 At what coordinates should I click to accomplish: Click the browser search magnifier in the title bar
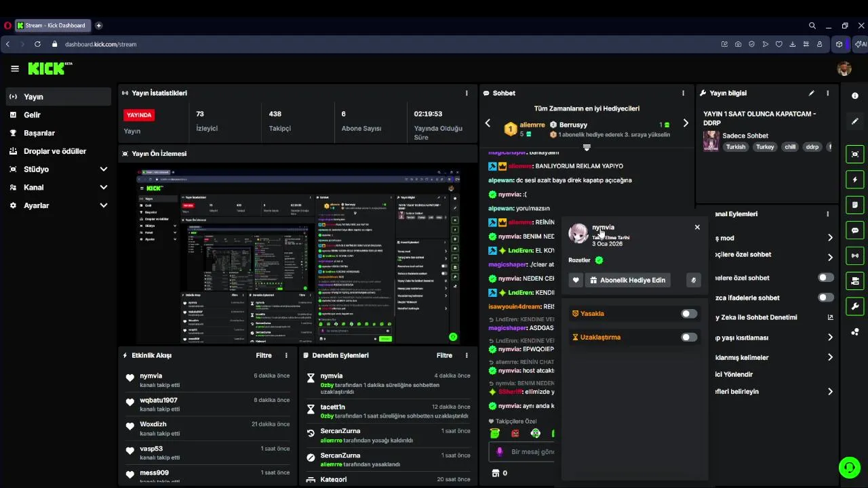(812, 26)
